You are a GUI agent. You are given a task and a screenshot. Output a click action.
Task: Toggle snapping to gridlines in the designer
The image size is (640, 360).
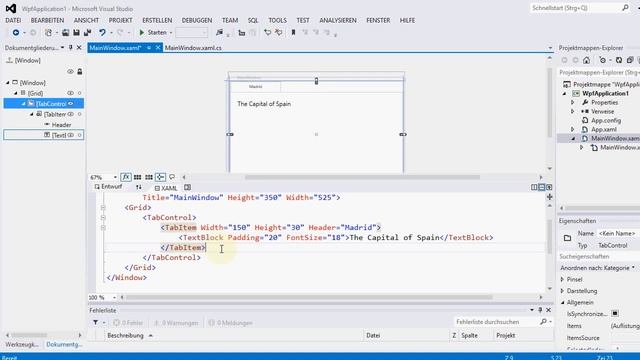149,177
